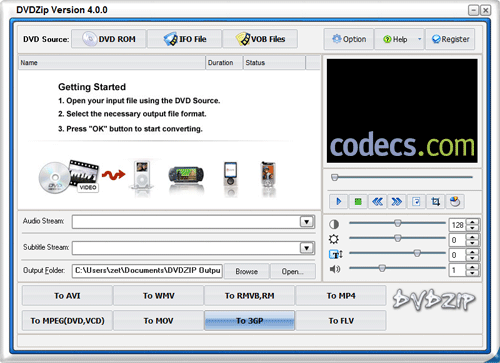Expand the Audio Stream dropdown
Screen dimensions: 500x363
click(x=306, y=222)
